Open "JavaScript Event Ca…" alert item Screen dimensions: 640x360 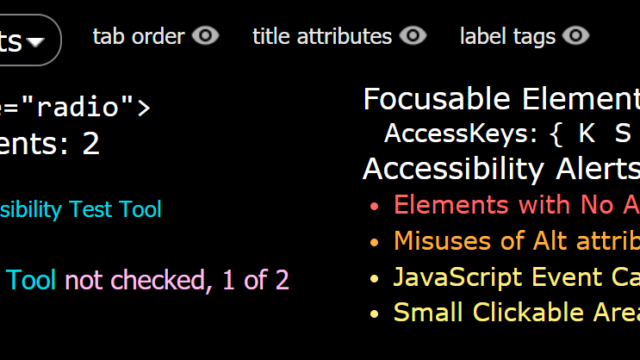point(516,277)
